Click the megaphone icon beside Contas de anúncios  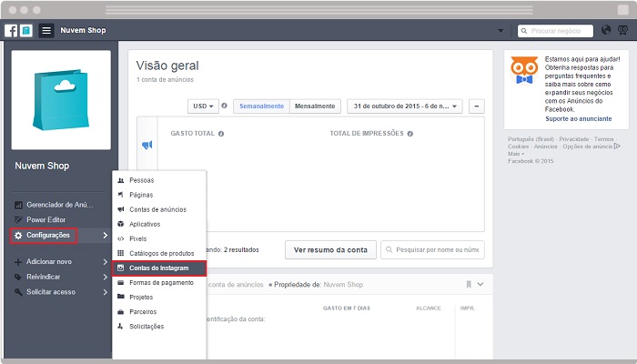tap(121, 209)
